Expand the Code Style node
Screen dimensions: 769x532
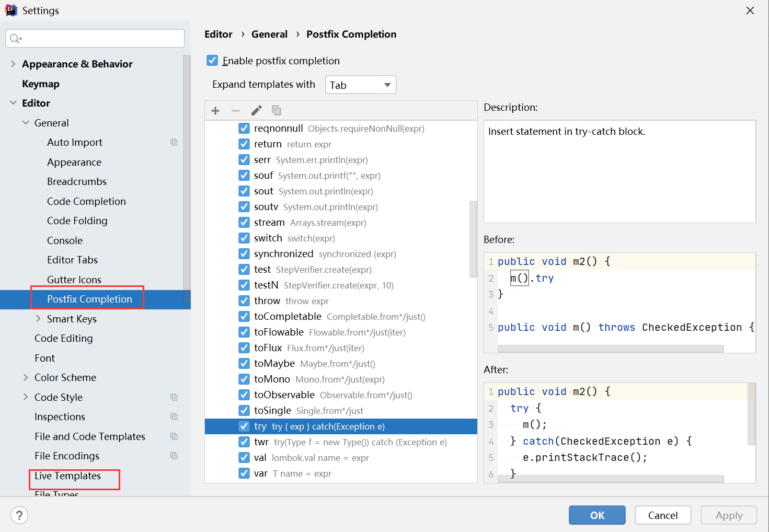26,397
